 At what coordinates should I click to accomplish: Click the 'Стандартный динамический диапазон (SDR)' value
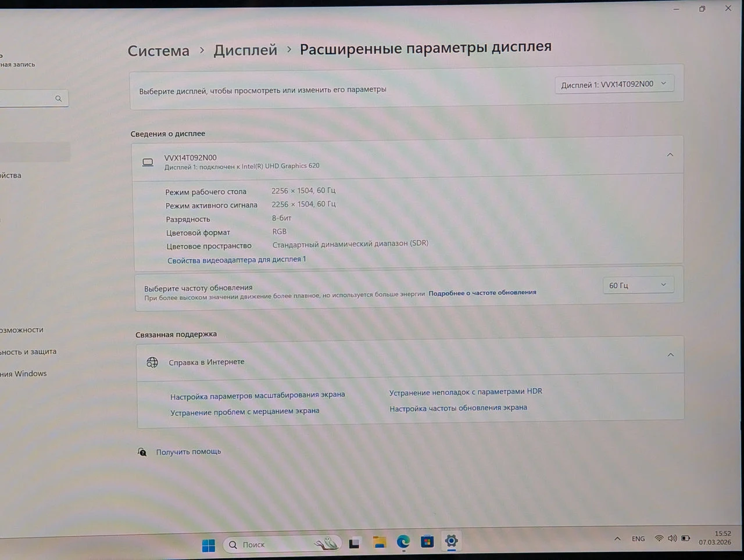coord(350,244)
